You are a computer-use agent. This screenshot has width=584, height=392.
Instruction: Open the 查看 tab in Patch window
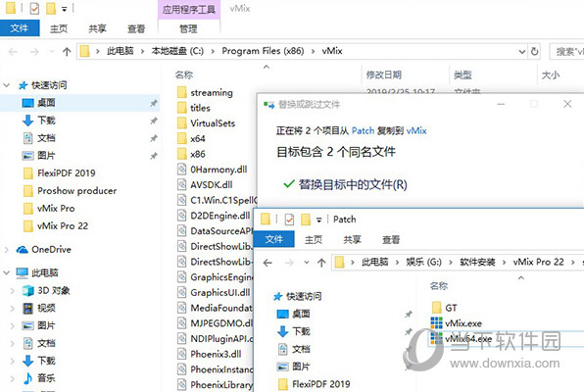click(x=391, y=239)
